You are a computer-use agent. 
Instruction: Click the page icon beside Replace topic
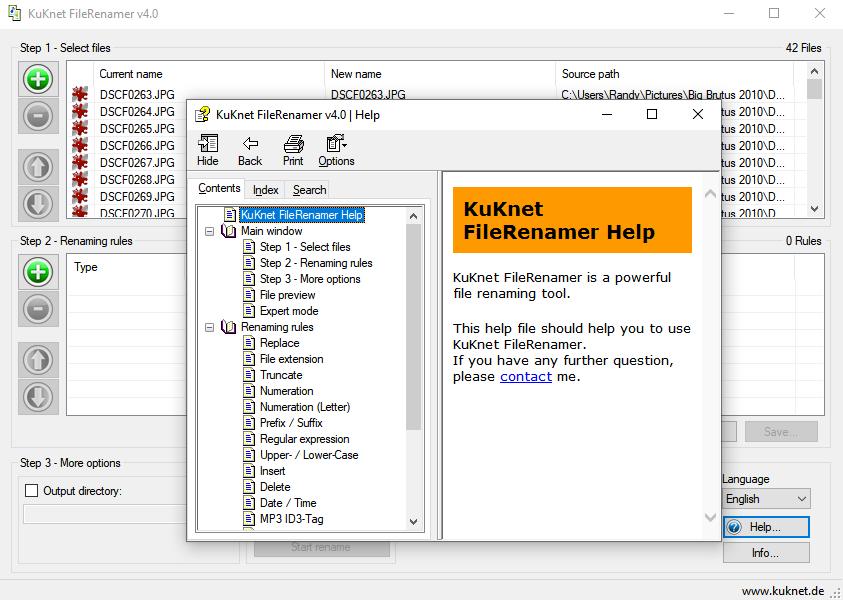click(249, 342)
